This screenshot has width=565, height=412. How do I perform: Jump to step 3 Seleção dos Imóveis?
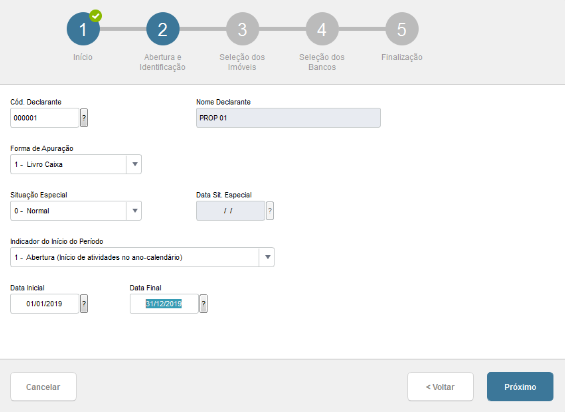click(243, 29)
